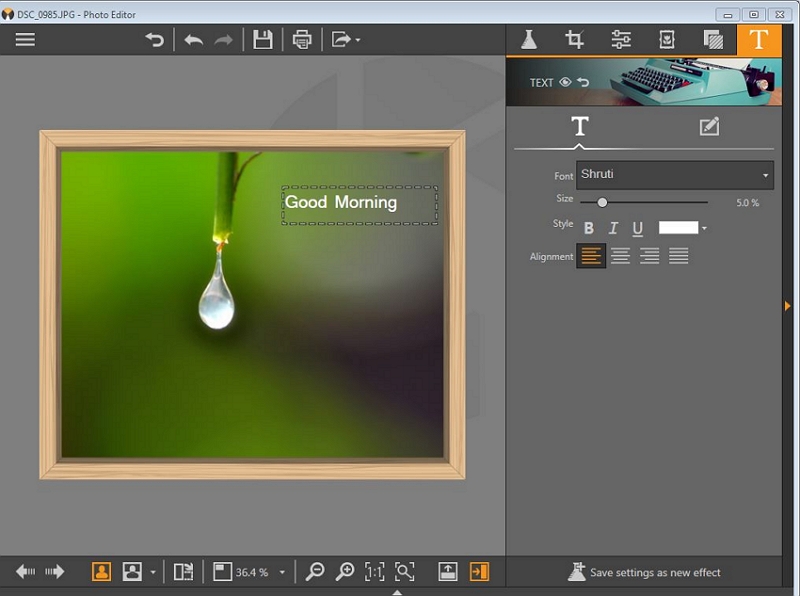Viewport: 800px width, 596px height.
Task: Click Save settings as new effect
Action: 644,572
